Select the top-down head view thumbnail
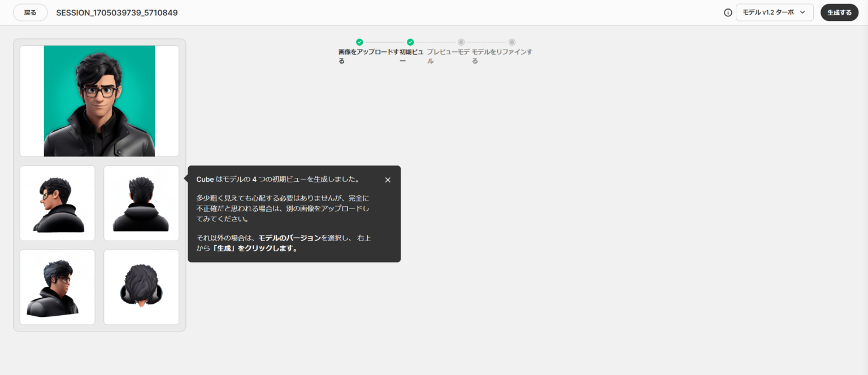 pyautogui.click(x=141, y=287)
